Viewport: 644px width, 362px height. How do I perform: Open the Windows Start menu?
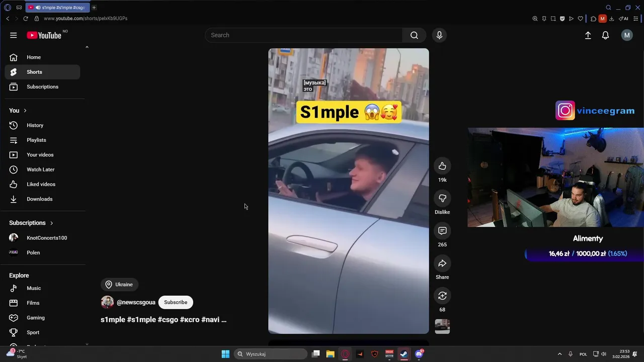tap(225, 354)
